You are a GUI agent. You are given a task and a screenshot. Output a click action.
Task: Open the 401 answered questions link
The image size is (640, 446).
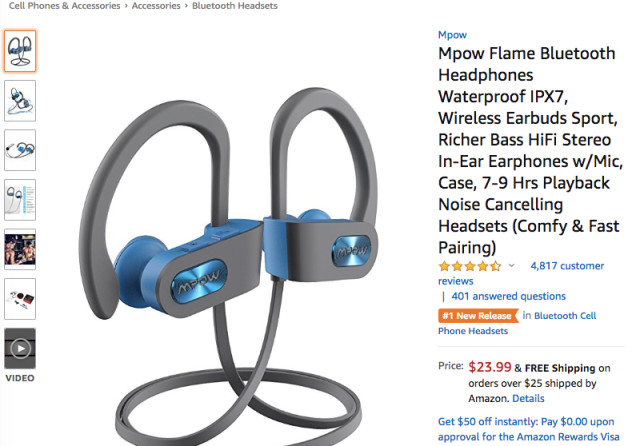tap(509, 296)
